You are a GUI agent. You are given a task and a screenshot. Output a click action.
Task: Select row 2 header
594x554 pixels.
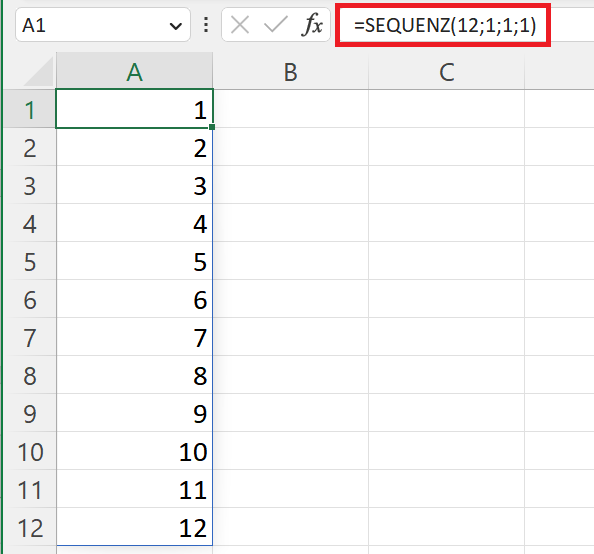pos(30,147)
